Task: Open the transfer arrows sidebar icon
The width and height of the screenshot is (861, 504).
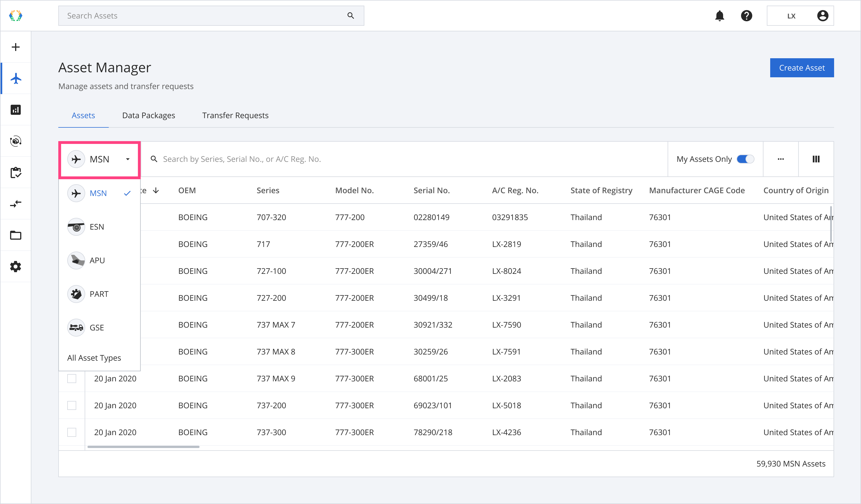Action: pyautogui.click(x=16, y=204)
